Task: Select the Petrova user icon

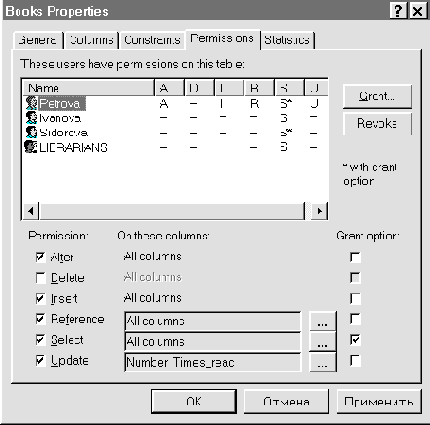Action: point(31,103)
